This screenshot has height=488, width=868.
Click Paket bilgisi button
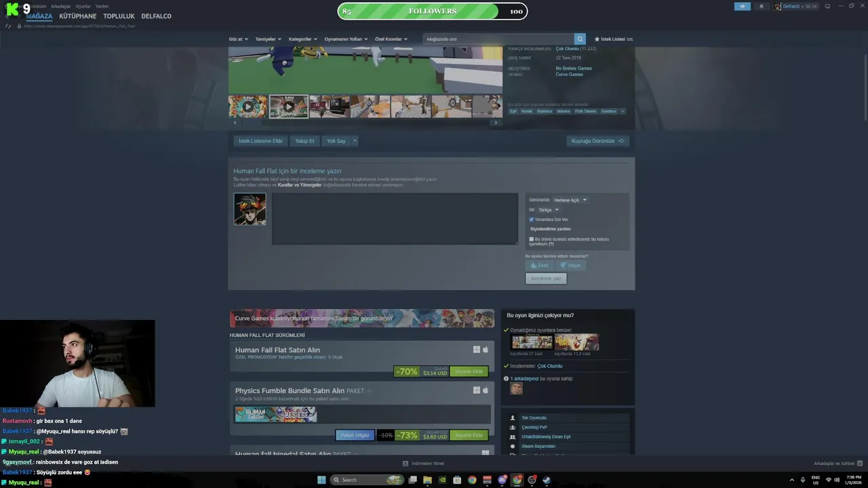click(x=355, y=435)
